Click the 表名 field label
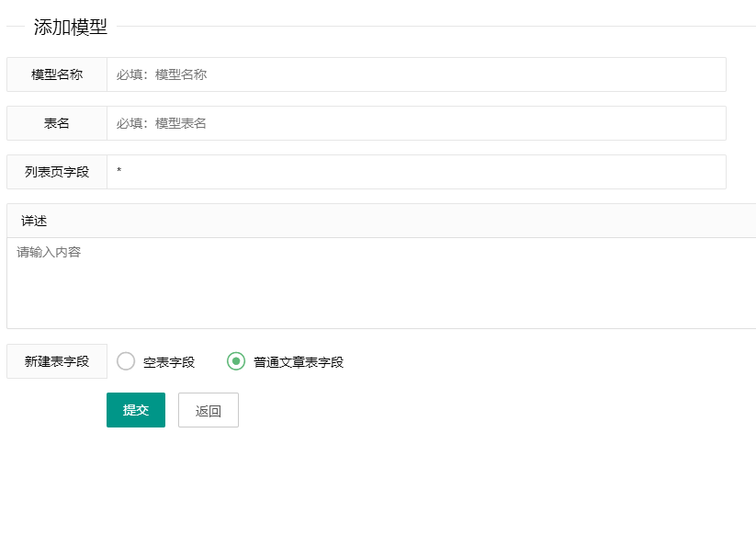Image resolution: width=756 pixels, height=547 pixels. tap(56, 123)
